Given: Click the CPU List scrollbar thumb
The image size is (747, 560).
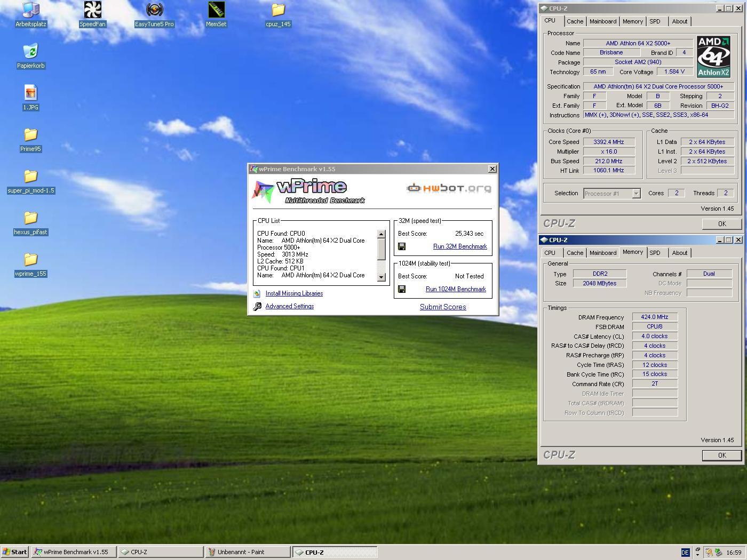Looking at the screenshot, I should [x=381, y=249].
